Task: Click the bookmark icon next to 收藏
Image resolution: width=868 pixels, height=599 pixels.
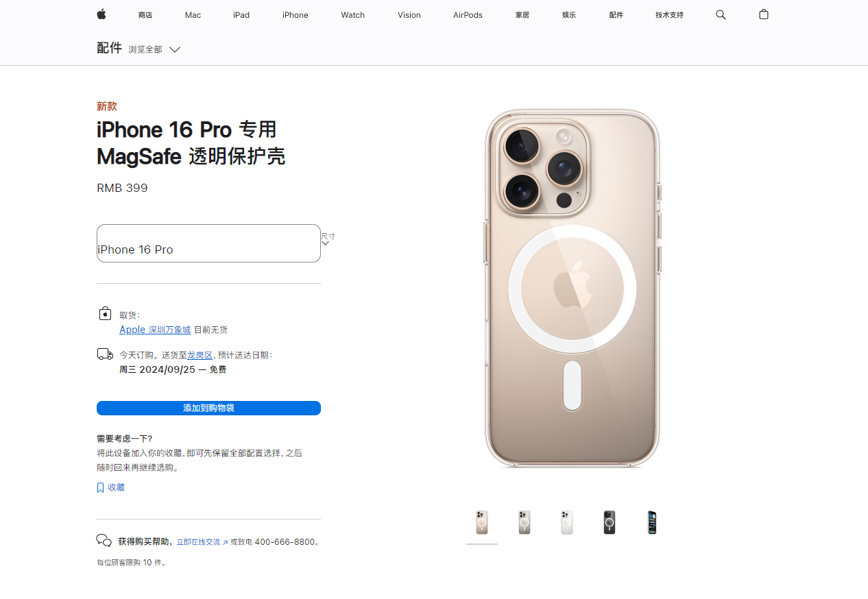Action: coord(100,488)
